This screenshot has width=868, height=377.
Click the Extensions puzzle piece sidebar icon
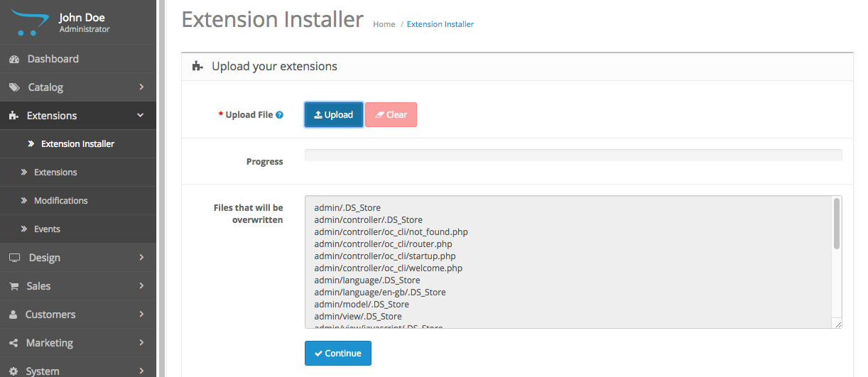[x=13, y=116]
